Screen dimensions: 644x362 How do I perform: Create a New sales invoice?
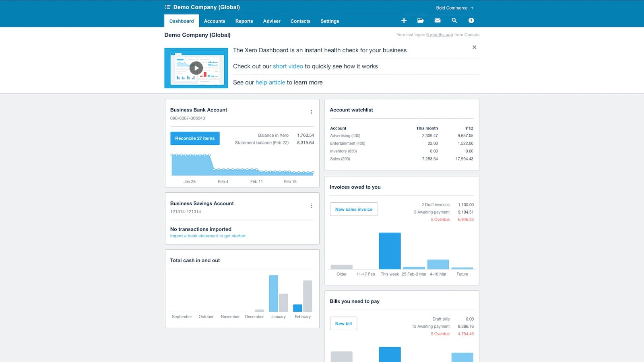353,209
